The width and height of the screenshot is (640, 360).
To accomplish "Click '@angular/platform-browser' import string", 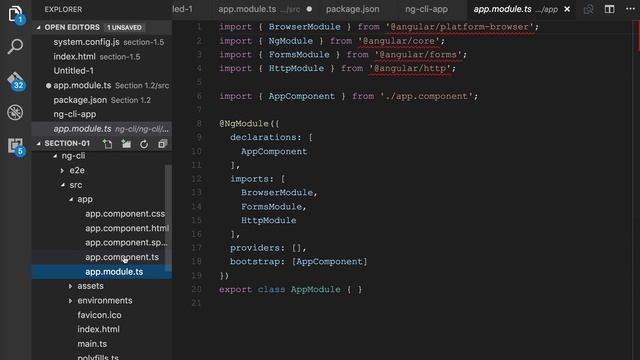I will [x=459, y=27].
